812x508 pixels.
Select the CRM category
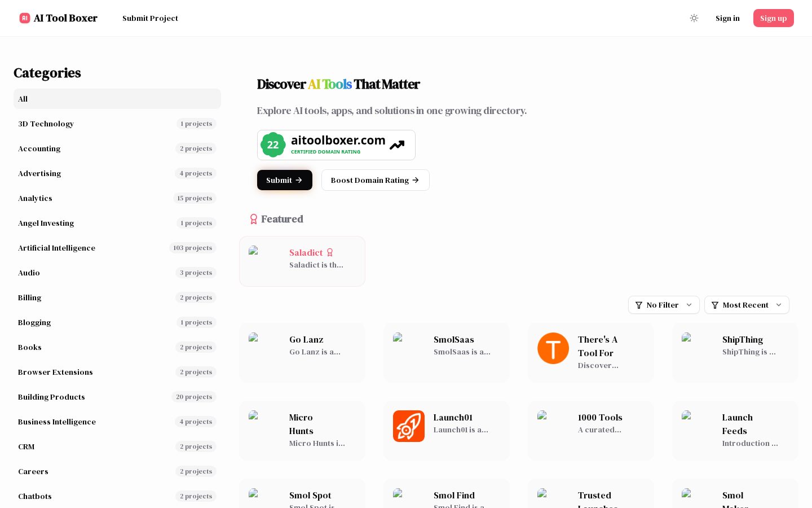[117, 446]
